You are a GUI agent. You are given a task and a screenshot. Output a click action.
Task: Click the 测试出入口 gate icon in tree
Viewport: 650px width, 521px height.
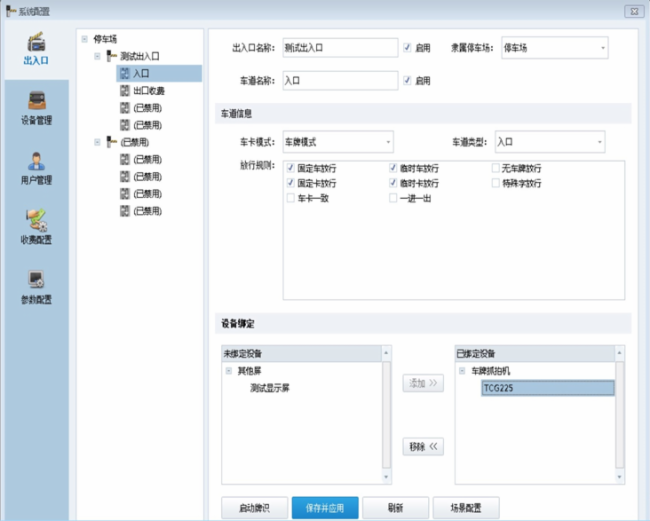[x=110, y=56]
